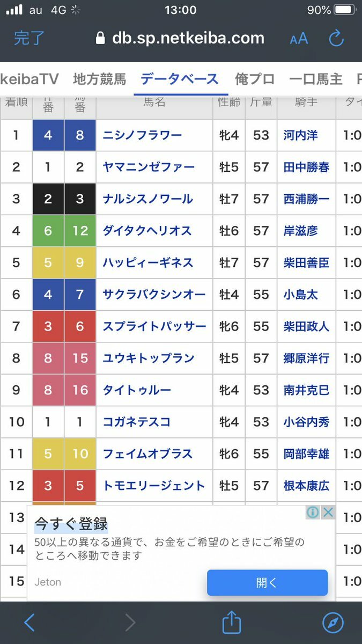Tap the share icon in bottom toolbar
The width and height of the screenshot is (362, 644).
pyautogui.click(x=232, y=622)
